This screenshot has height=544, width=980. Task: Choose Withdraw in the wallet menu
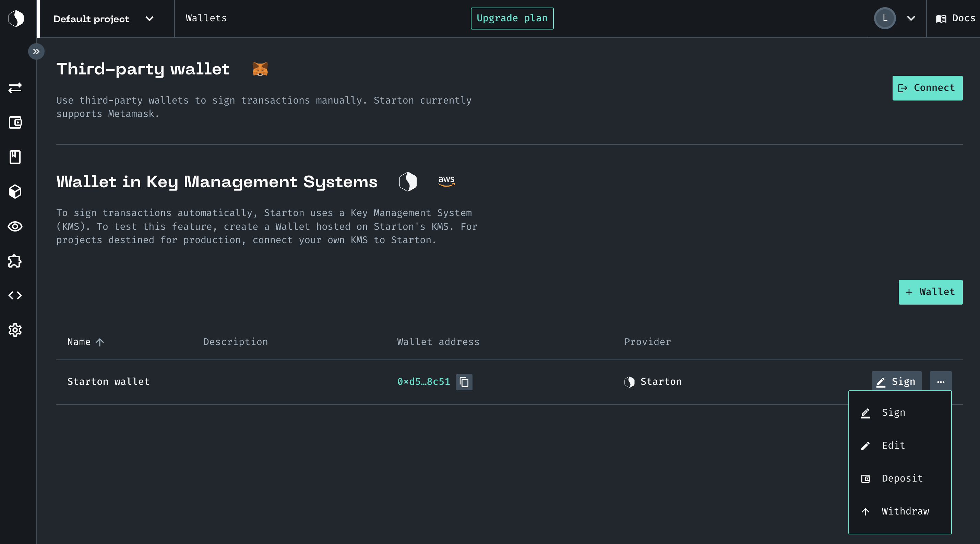[900, 511]
